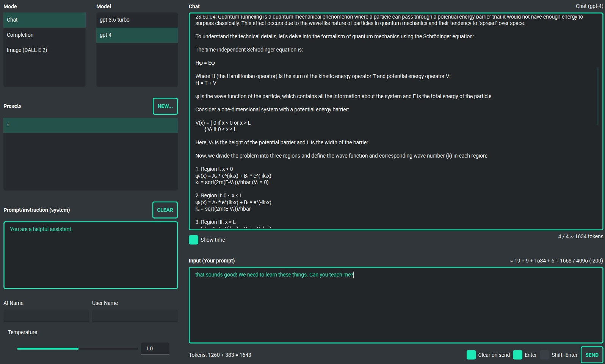Image resolution: width=605 pixels, height=364 pixels.
Task: Clear the system prompt with CLEAR
Action: (x=165, y=210)
